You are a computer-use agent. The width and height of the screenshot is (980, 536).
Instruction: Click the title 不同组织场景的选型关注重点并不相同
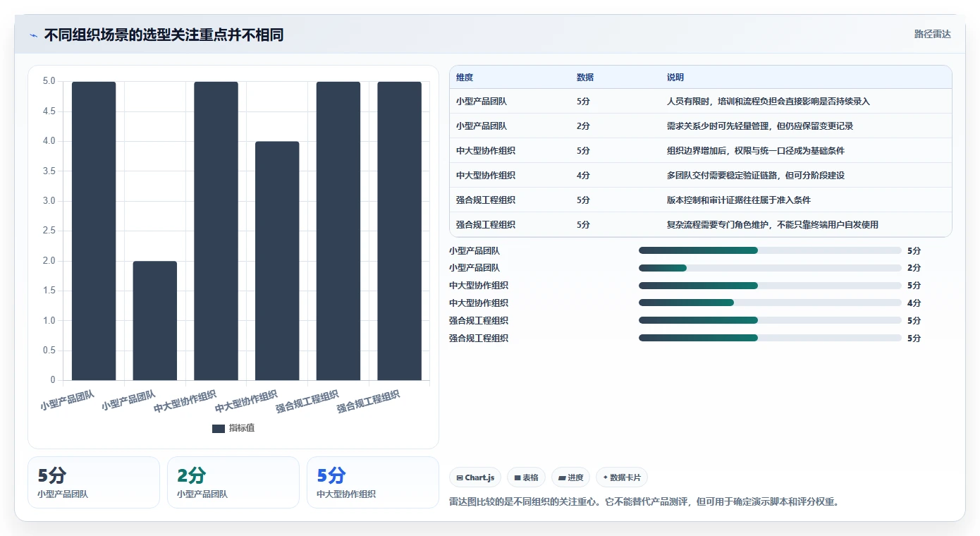pos(164,35)
